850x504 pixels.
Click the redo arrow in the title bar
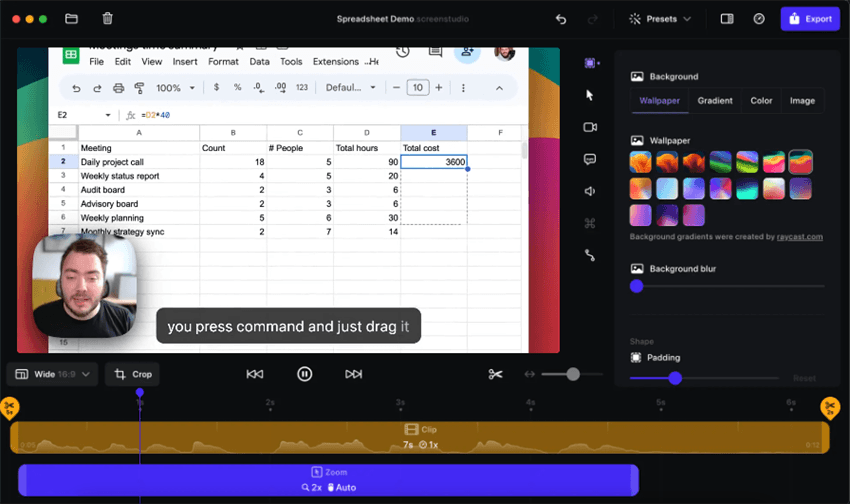coord(593,20)
